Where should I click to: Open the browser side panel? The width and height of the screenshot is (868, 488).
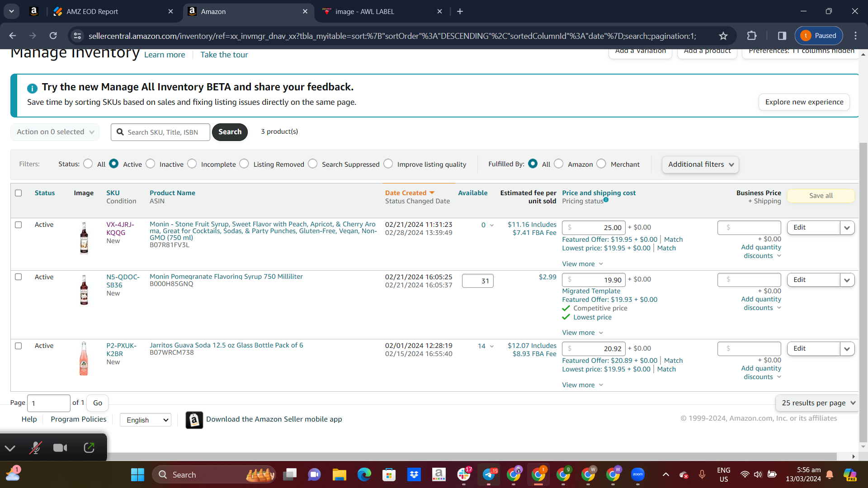tap(782, 36)
